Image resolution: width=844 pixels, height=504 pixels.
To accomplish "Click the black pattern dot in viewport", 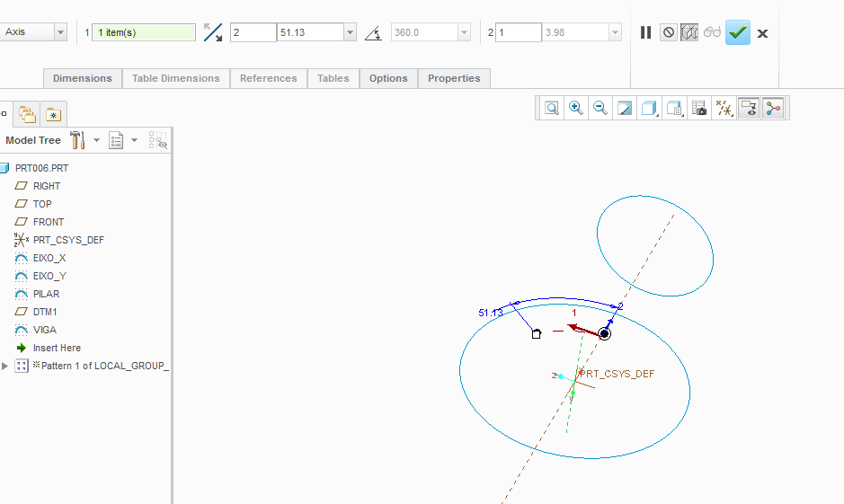I will click(605, 334).
